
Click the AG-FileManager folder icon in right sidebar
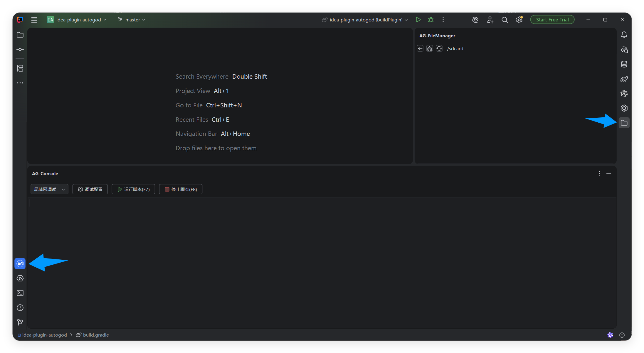(624, 123)
